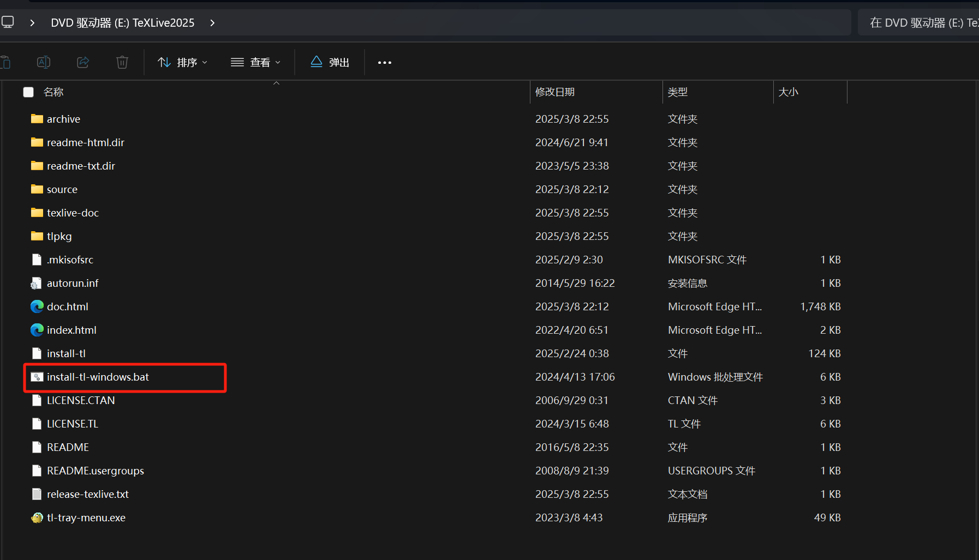Click the LICENSE.CTAN file icon
Image resolution: width=979 pixels, height=560 pixels.
click(x=37, y=400)
